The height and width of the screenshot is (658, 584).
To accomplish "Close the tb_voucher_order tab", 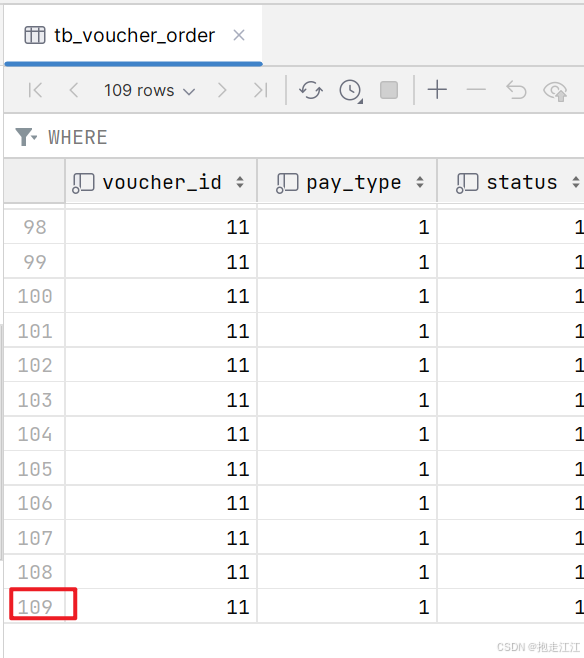I will click(x=239, y=35).
